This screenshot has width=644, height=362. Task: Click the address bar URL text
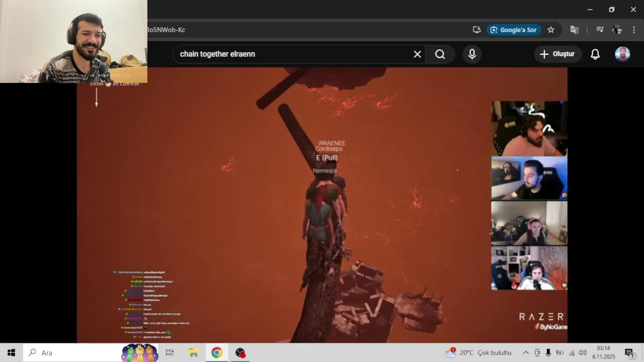point(166,30)
